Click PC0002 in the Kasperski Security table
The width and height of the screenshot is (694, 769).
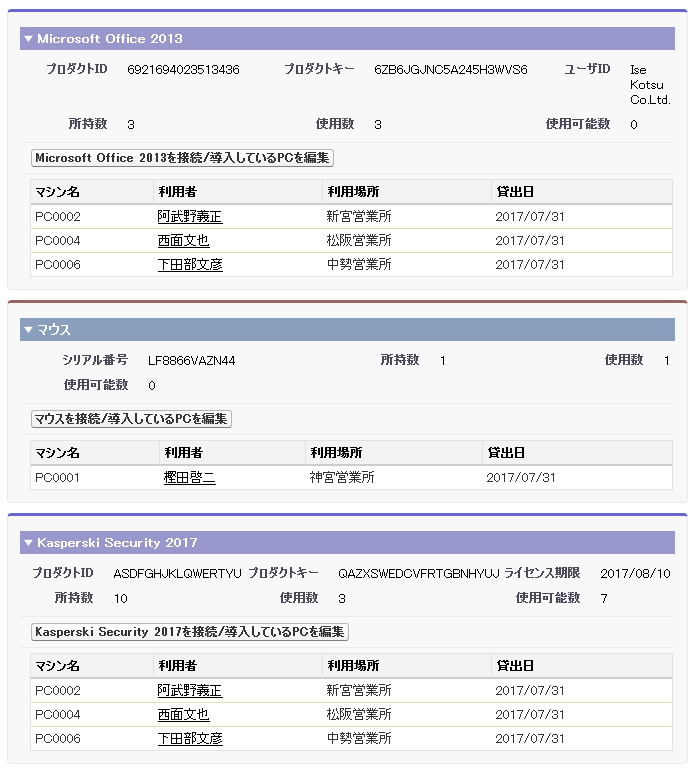pyautogui.click(x=58, y=691)
